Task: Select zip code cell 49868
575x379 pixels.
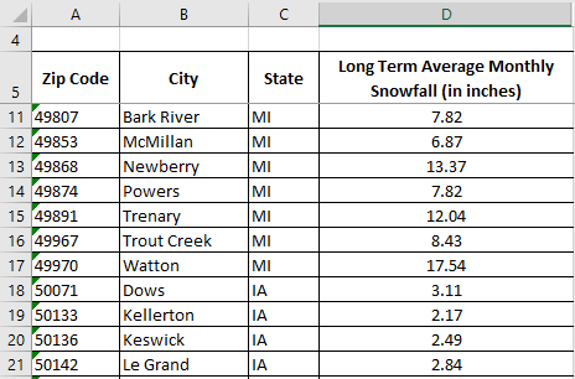Action: click(76, 166)
